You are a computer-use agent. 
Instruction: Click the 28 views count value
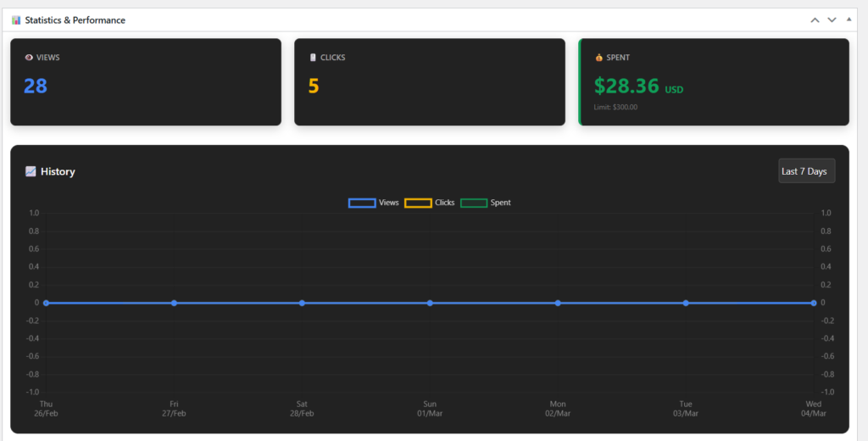pyautogui.click(x=36, y=86)
